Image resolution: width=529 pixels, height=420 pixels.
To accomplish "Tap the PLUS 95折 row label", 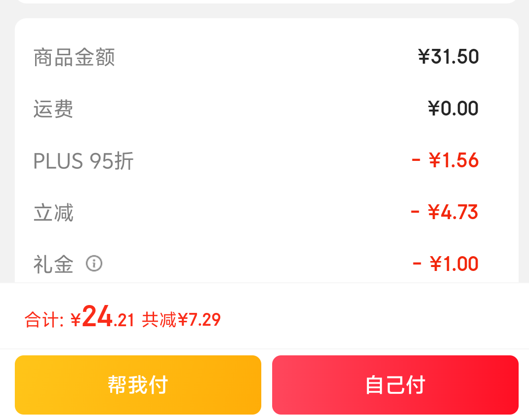I will (x=83, y=160).
